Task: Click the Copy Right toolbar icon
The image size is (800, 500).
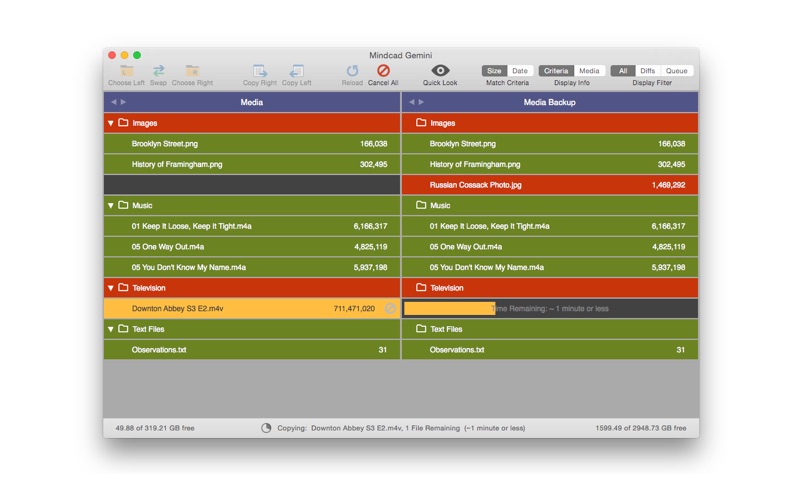Action: point(259,71)
